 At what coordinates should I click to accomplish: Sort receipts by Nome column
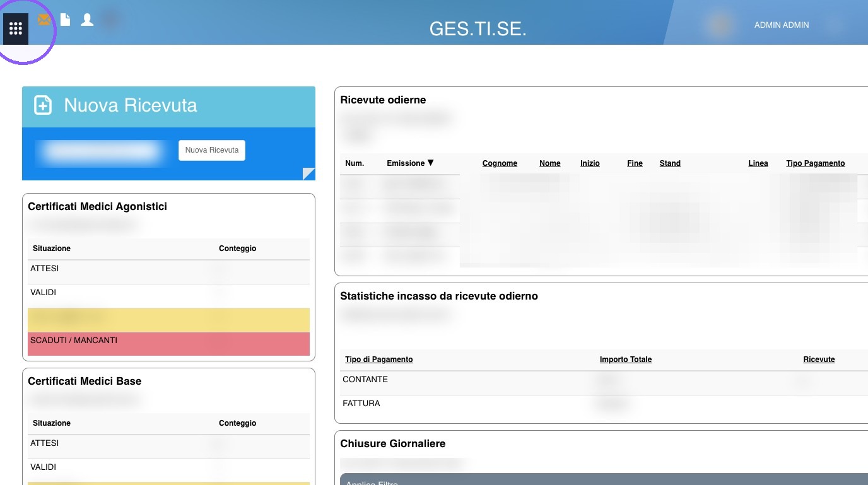550,163
